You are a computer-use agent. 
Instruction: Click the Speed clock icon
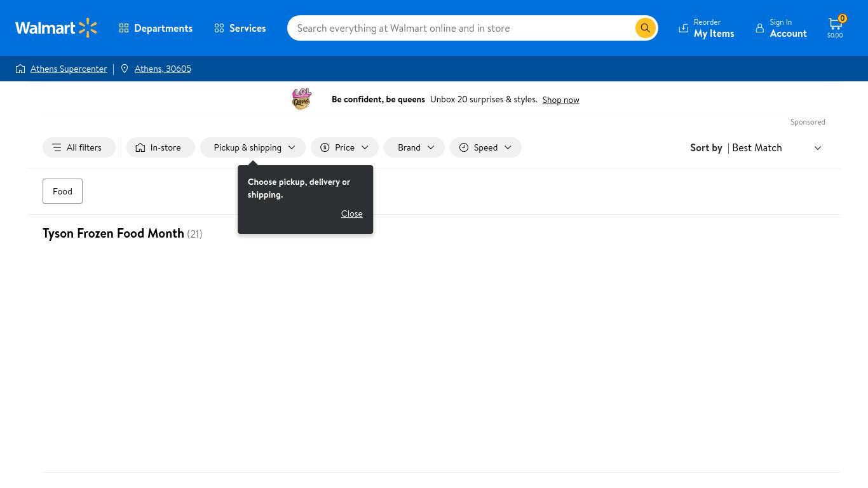[x=464, y=147]
